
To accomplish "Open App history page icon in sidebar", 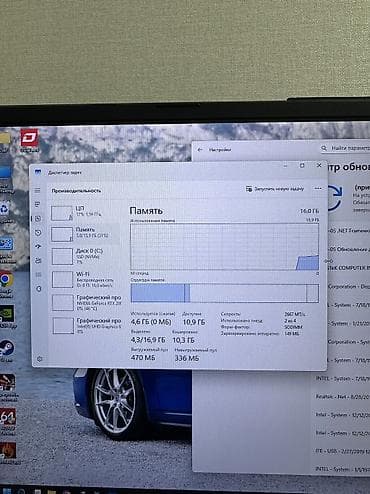I will [x=38, y=233].
